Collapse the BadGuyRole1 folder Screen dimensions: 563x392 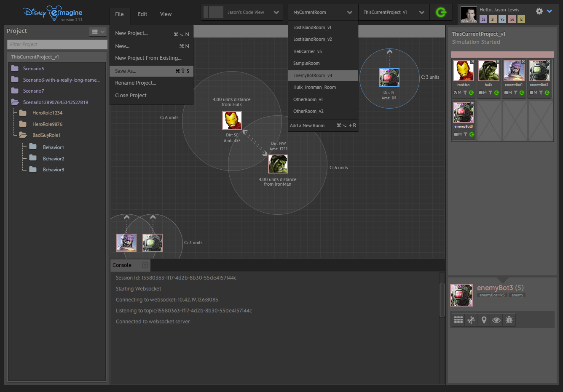pyautogui.click(x=23, y=135)
